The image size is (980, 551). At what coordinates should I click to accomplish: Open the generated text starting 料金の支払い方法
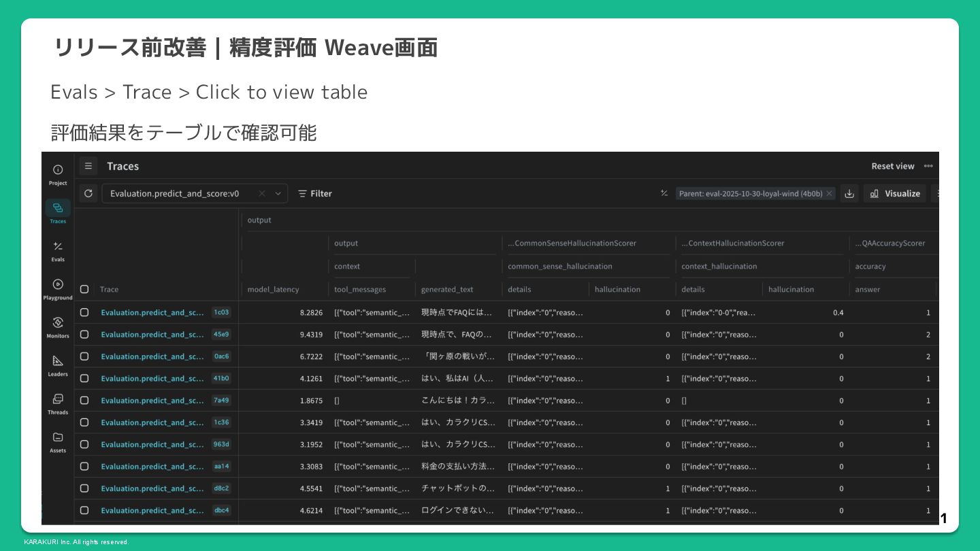click(x=458, y=467)
